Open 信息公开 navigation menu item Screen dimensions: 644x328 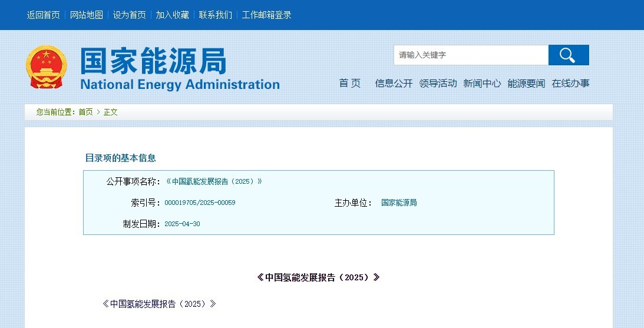394,84
